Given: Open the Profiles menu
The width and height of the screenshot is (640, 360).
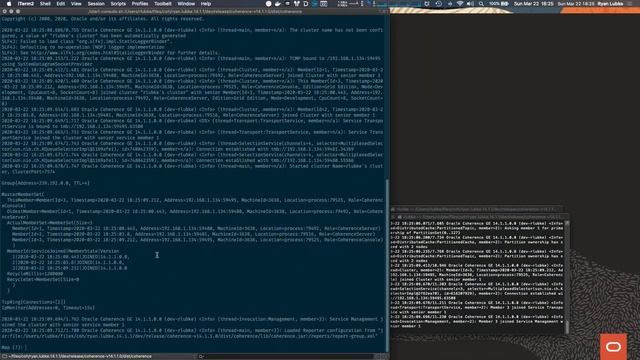Looking at the screenshot, I should click(x=140, y=4).
